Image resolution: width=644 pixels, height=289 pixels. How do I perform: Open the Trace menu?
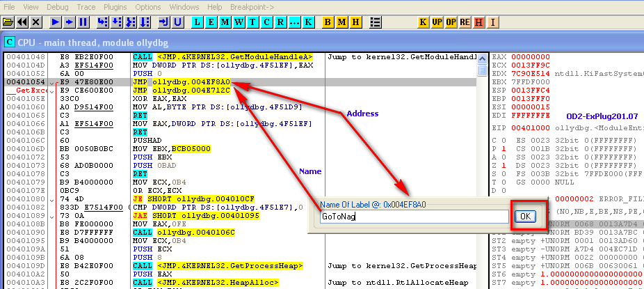(86, 7)
